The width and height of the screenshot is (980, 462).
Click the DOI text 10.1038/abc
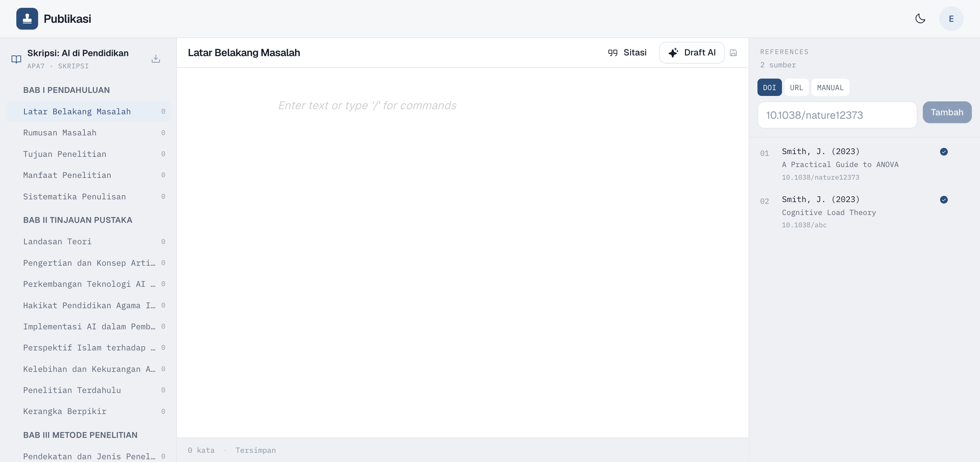click(x=804, y=225)
